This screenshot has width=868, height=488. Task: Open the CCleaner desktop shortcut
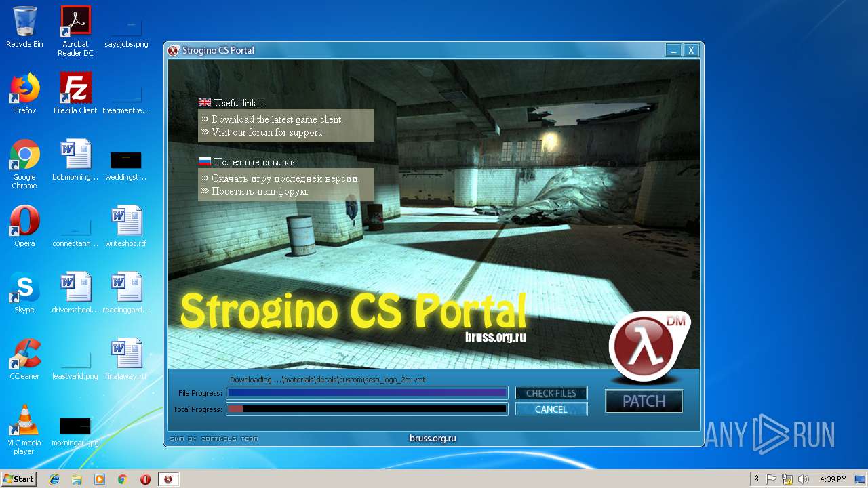[x=24, y=359]
